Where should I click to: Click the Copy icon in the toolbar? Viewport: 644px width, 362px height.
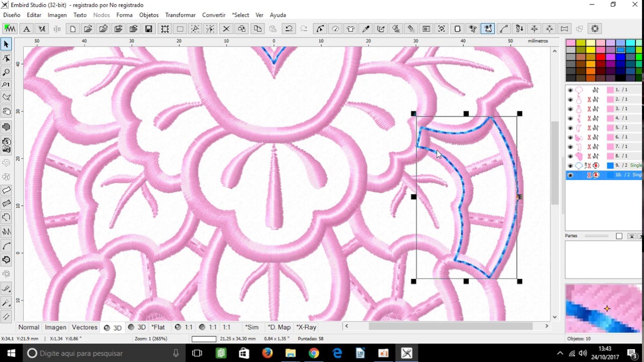(x=258, y=29)
